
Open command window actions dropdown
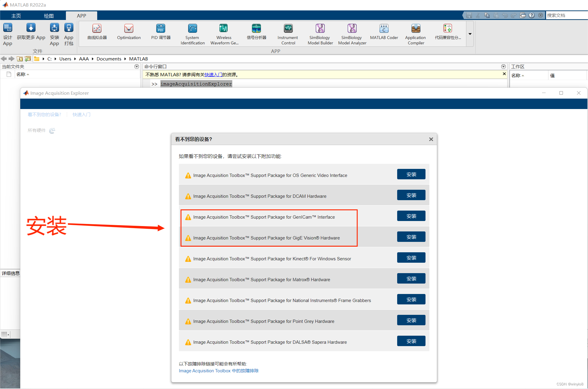503,67
